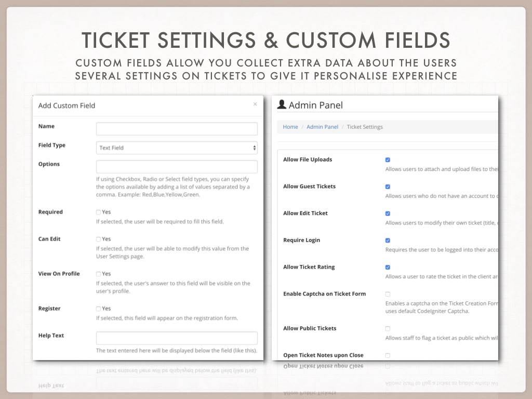Close the Add Custom Field dialog

[255, 104]
